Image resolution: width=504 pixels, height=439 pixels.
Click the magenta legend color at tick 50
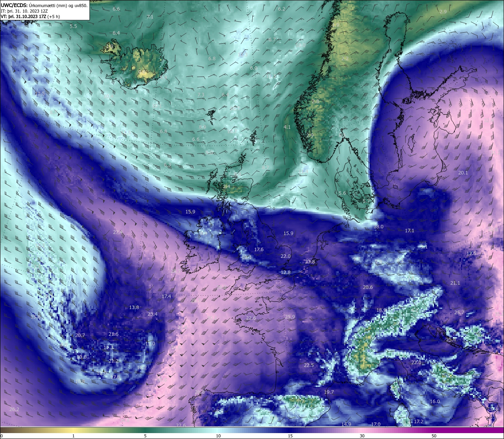click(x=434, y=430)
